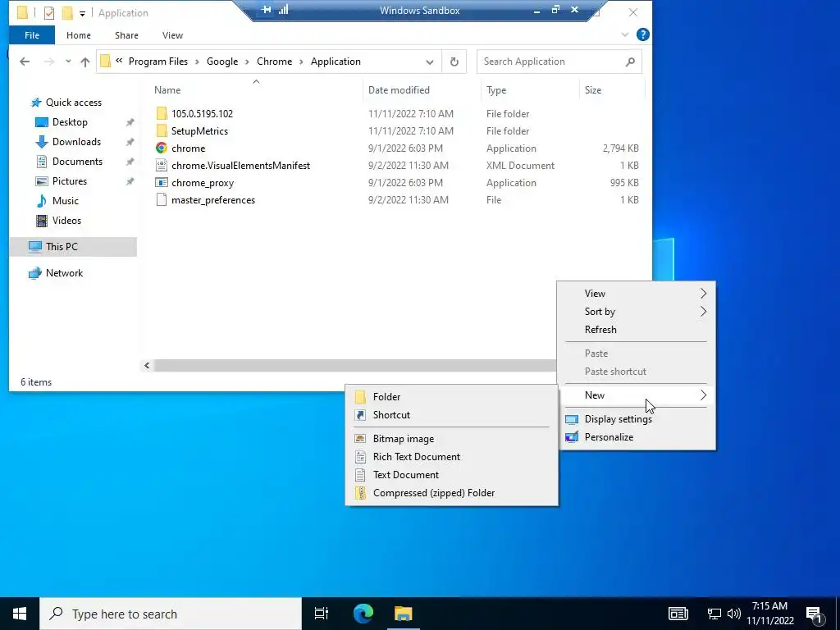Create a new Folder
The image size is (840, 630).
coord(452,397)
